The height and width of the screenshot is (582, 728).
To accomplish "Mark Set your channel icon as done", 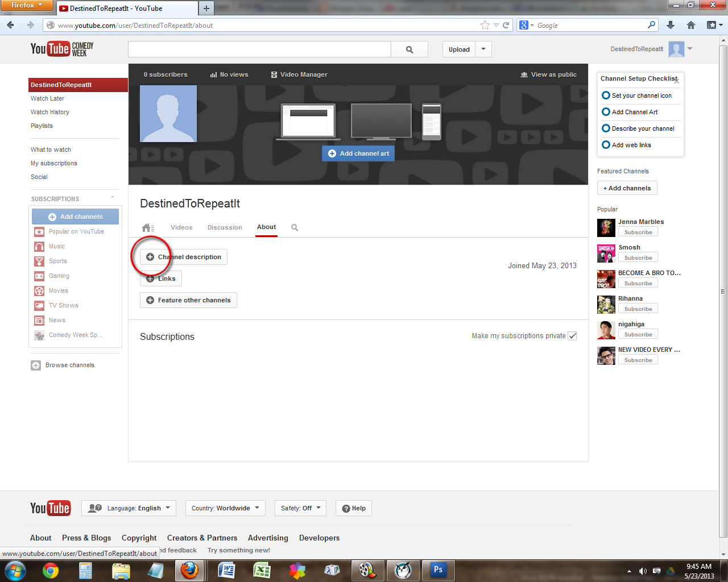I will point(605,95).
